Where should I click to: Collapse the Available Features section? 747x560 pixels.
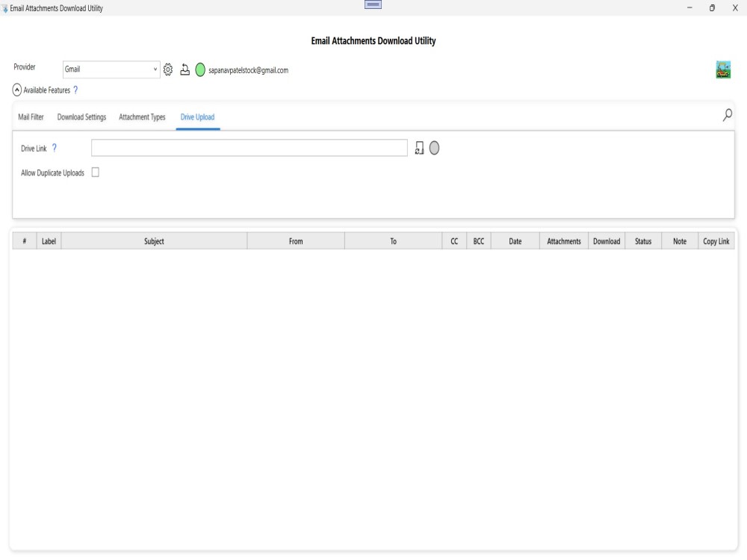point(16,90)
